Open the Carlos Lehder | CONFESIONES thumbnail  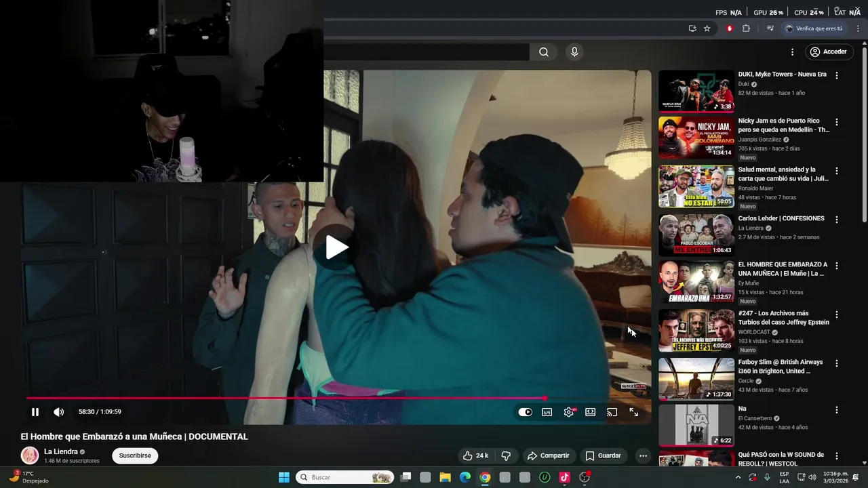(x=696, y=235)
